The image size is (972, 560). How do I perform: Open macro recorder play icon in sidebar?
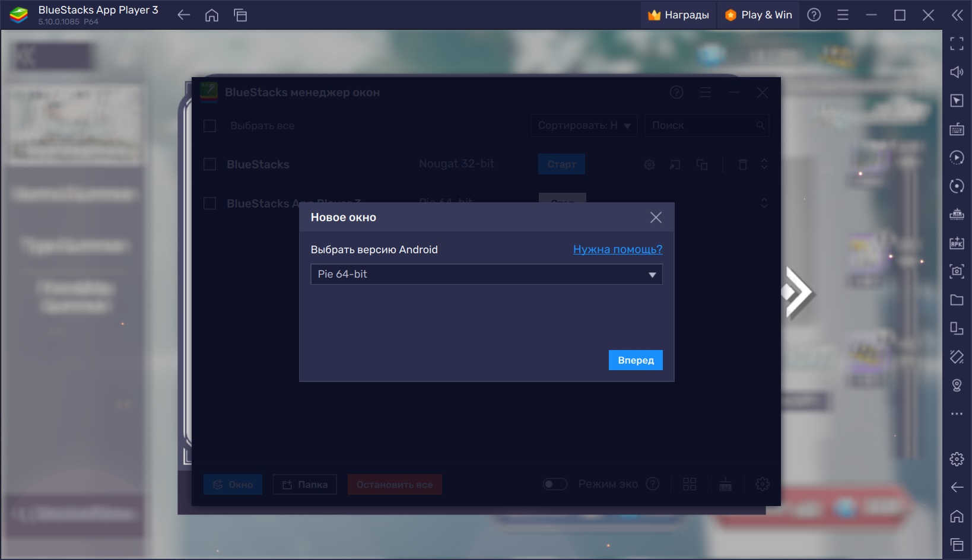click(x=957, y=157)
